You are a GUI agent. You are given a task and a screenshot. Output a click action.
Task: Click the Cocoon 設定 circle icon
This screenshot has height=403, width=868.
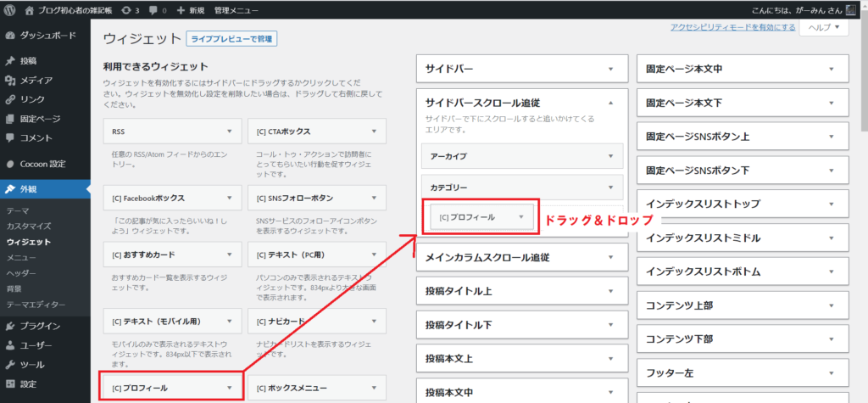point(10,164)
